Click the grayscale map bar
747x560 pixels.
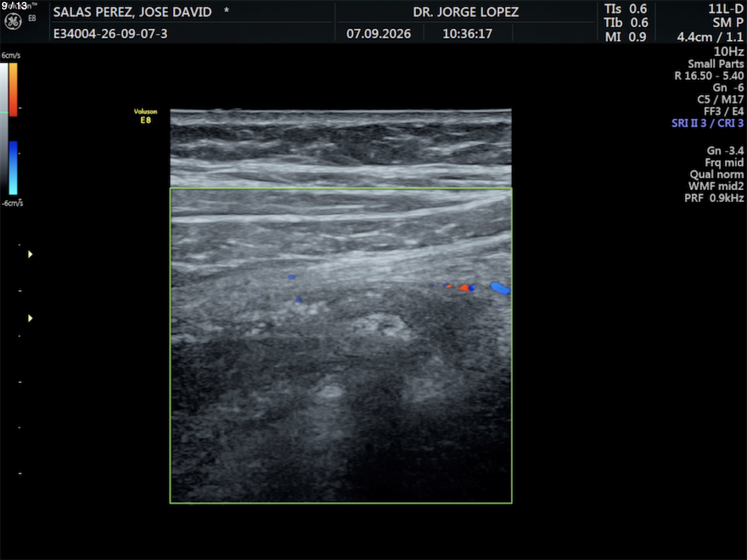[4, 129]
